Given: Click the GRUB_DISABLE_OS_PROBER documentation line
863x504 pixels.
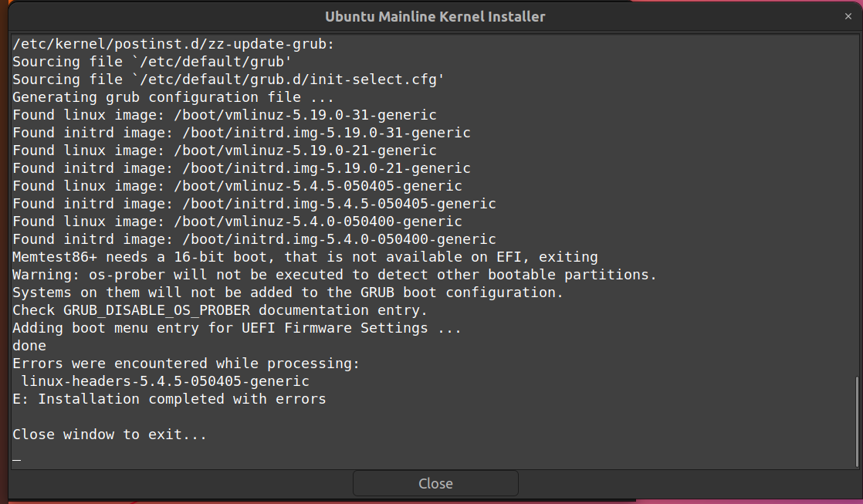Looking at the screenshot, I should [220, 310].
